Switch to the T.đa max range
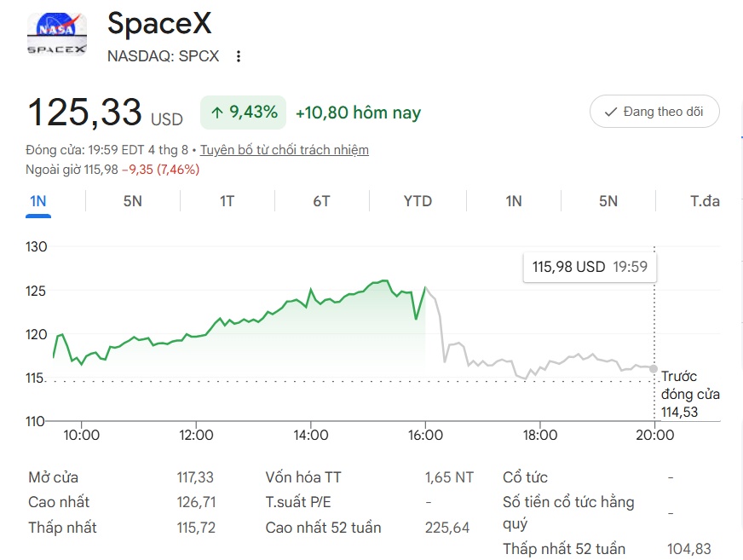This screenshot has height=560, width=743. pyautogui.click(x=705, y=201)
